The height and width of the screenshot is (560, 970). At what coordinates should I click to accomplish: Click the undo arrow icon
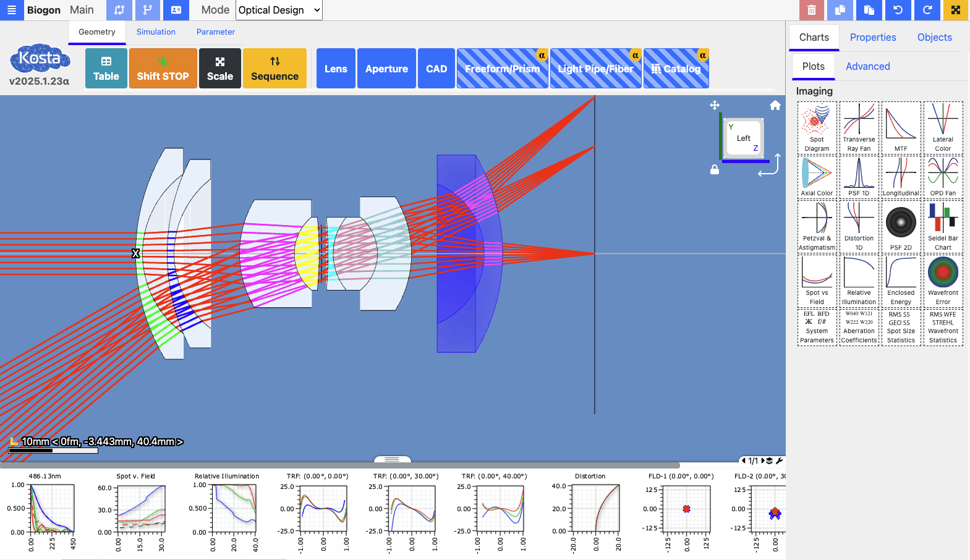[x=898, y=10]
